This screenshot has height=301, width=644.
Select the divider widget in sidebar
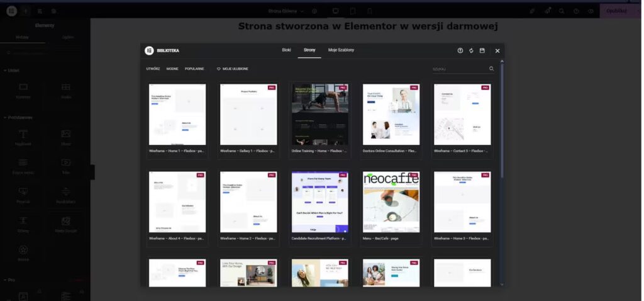click(65, 196)
